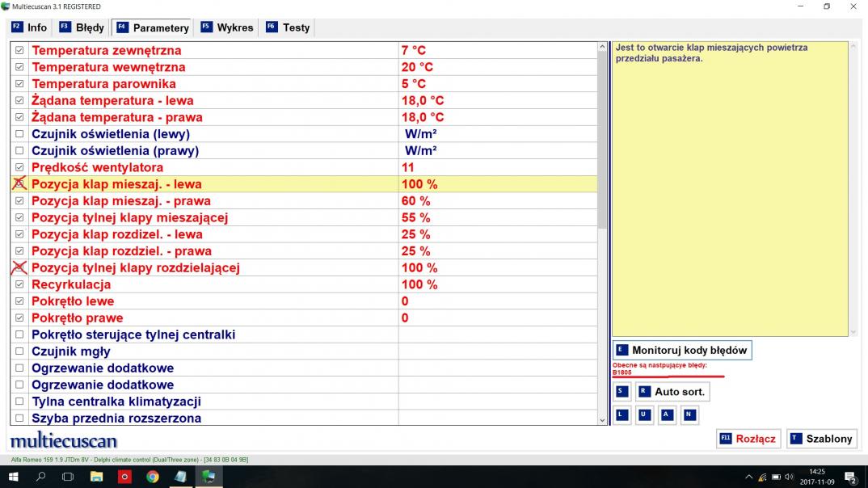Toggle Żądana temperatura - lewa checkbox
Screen dimensions: 868x488
[19, 101]
